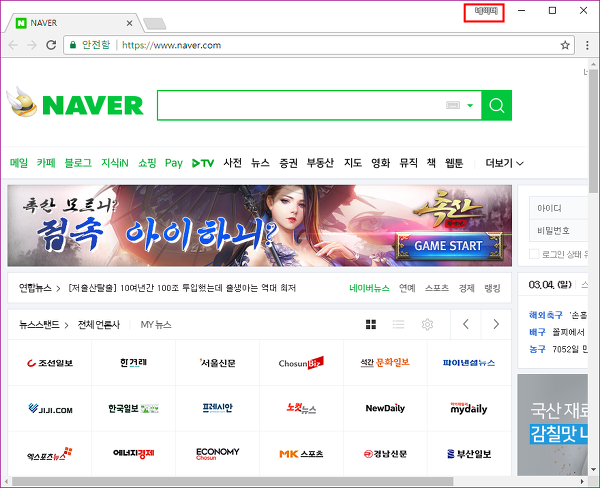
Task: Open newsstand settings gear icon
Action: pos(427,325)
